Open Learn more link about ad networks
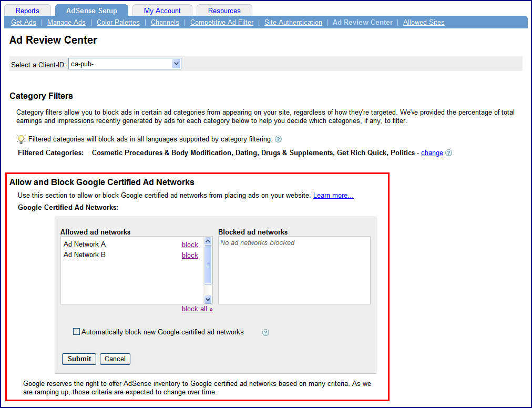This screenshot has width=532, height=408. (333, 196)
